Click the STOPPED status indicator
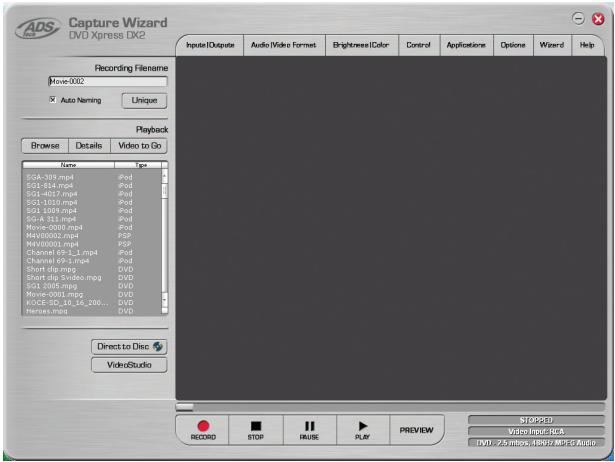The image size is (615, 462). (536, 420)
